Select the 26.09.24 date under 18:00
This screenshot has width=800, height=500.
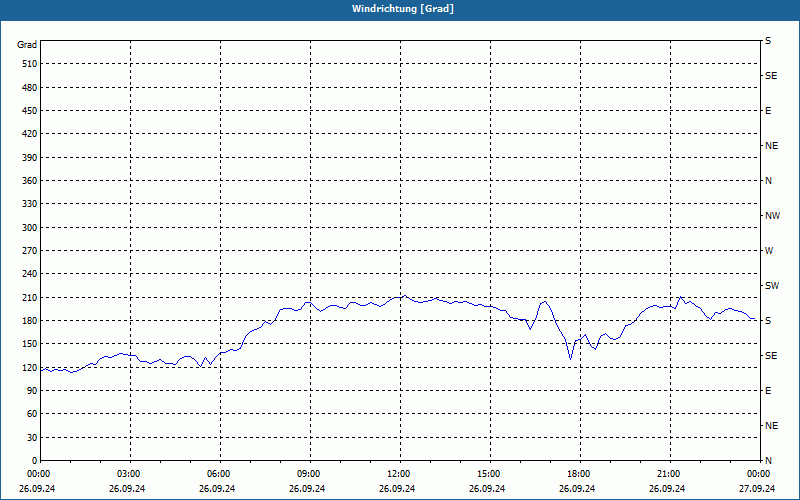pyautogui.click(x=577, y=488)
